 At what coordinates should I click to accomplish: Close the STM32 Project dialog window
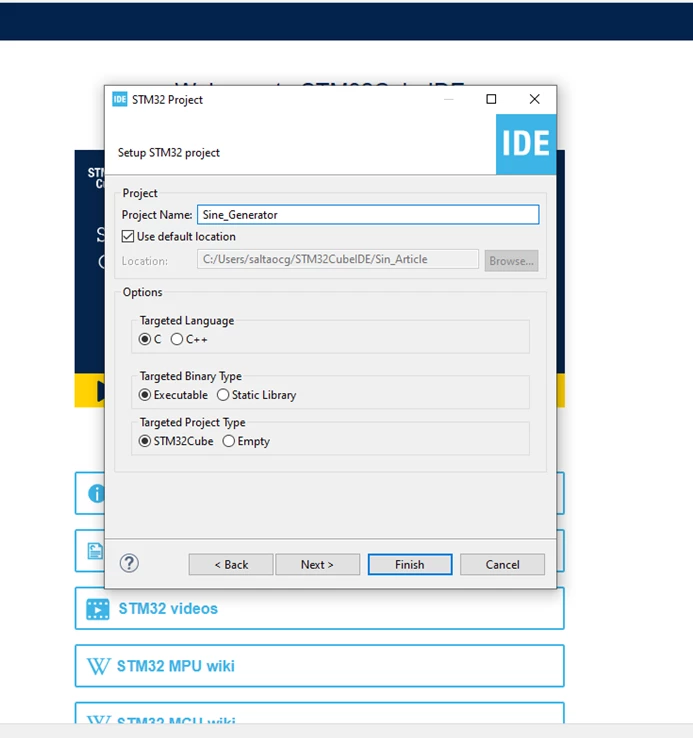tap(534, 99)
